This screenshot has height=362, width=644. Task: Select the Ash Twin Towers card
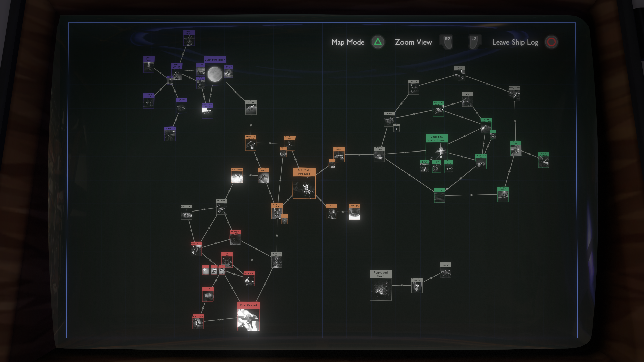point(263,175)
